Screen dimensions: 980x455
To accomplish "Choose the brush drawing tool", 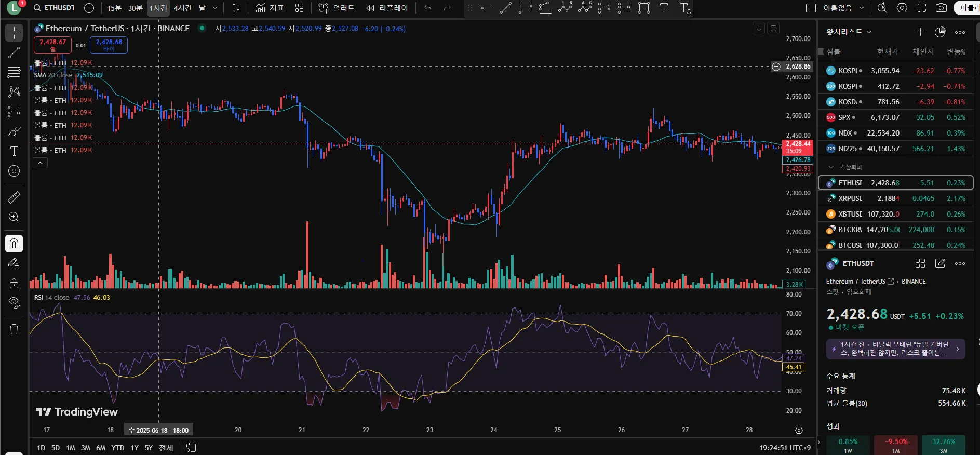I will point(14,131).
